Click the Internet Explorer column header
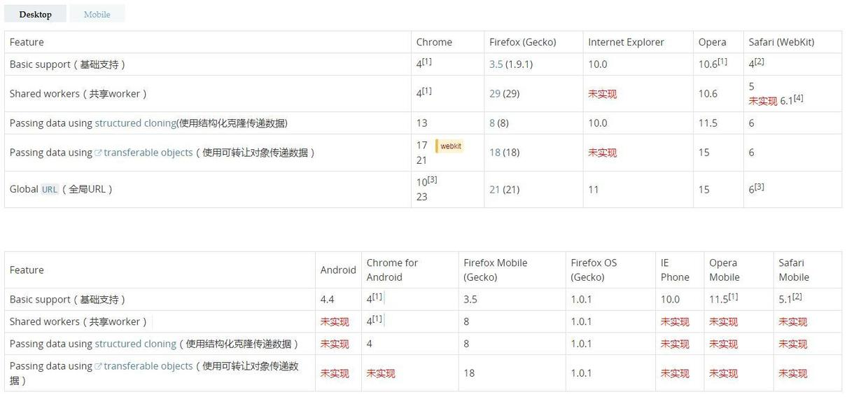The image size is (868, 397). coord(626,42)
